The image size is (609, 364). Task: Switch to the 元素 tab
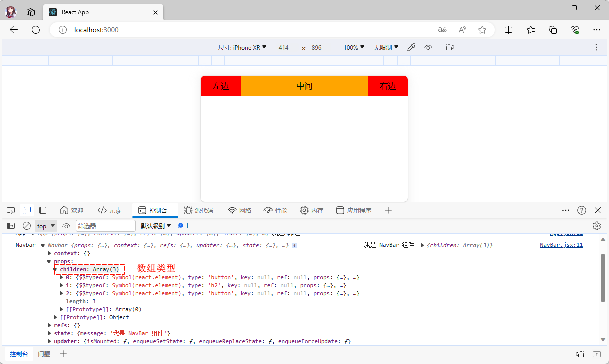tap(109, 210)
